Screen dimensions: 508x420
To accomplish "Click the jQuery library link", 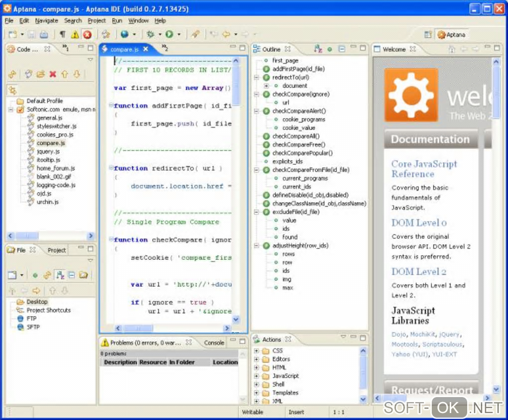I will pos(450,334).
